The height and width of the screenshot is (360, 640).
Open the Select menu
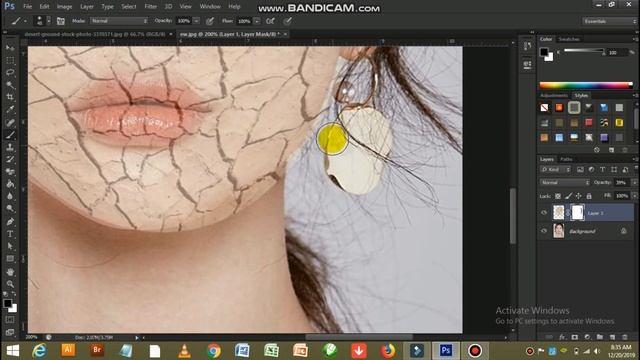point(129,7)
